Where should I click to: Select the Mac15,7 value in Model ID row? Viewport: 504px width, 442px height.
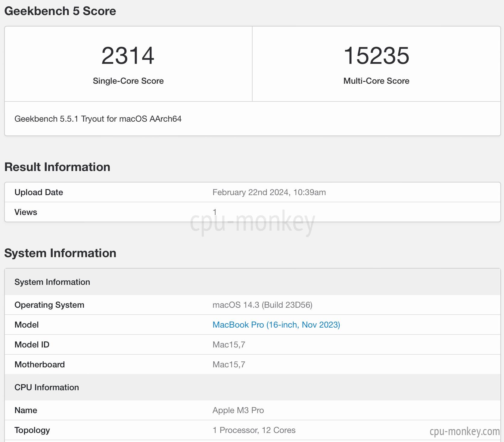pos(229,344)
